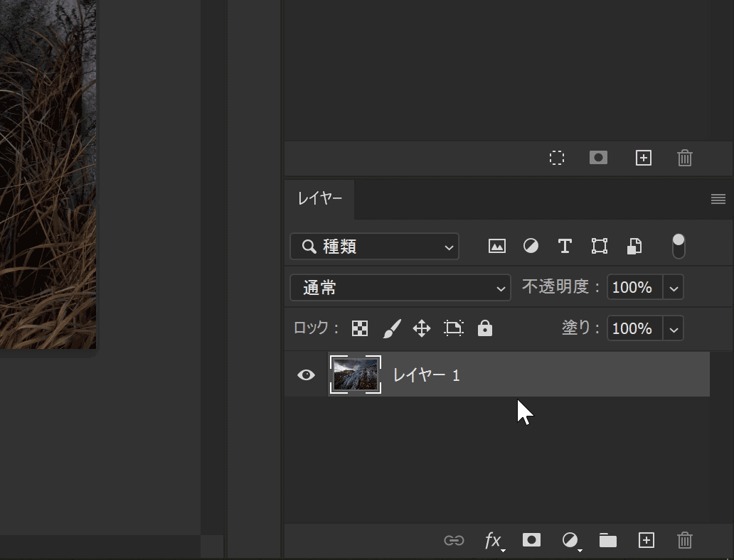This screenshot has height=560, width=734.
Task: Create new group folder icon
Action: (607, 540)
